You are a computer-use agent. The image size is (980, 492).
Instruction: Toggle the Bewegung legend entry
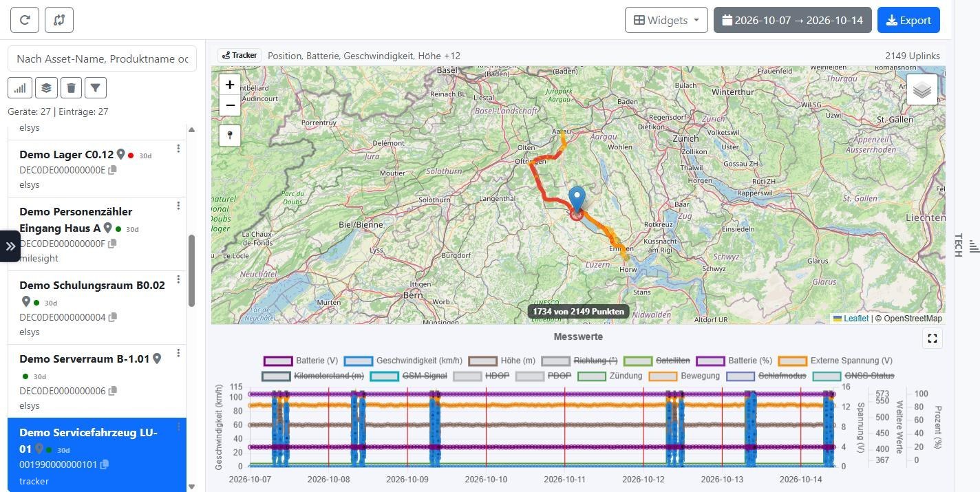684,376
